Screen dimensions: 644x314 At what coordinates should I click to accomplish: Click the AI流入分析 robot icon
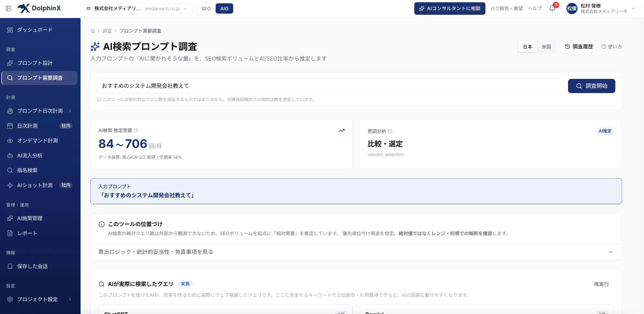pyautogui.click(x=10, y=156)
